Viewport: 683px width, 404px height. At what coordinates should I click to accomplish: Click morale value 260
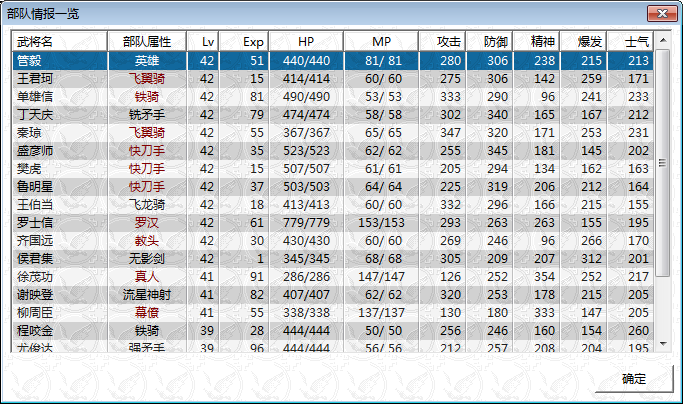tap(639, 331)
